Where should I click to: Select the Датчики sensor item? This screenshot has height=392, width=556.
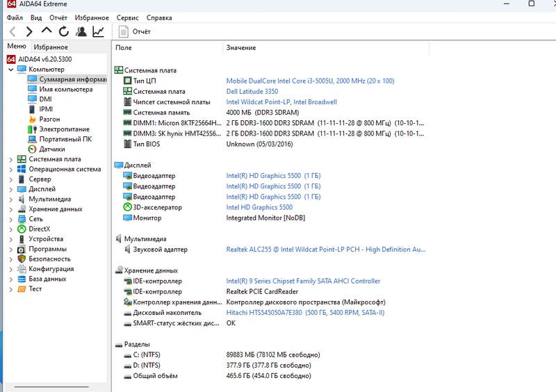[x=51, y=149]
